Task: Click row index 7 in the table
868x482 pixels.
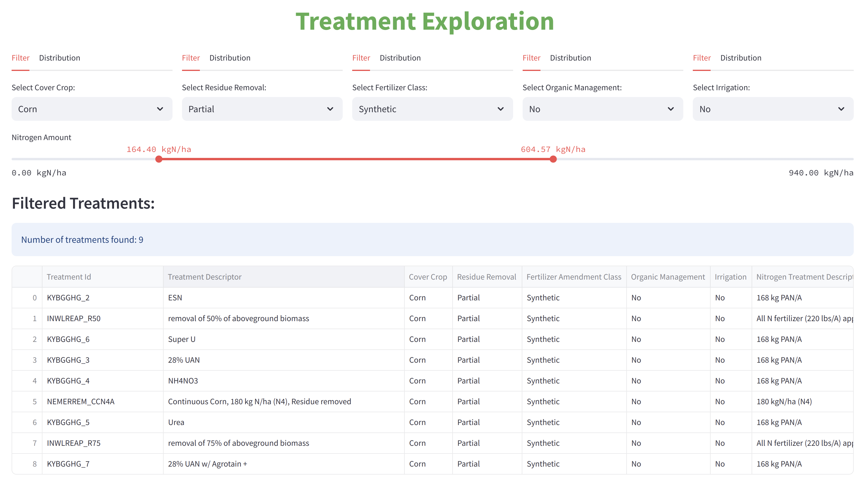Action: tap(34, 443)
